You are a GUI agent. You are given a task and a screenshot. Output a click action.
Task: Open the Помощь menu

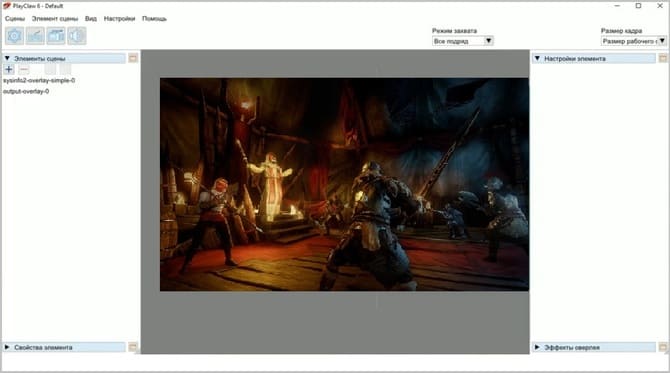(154, 18)
